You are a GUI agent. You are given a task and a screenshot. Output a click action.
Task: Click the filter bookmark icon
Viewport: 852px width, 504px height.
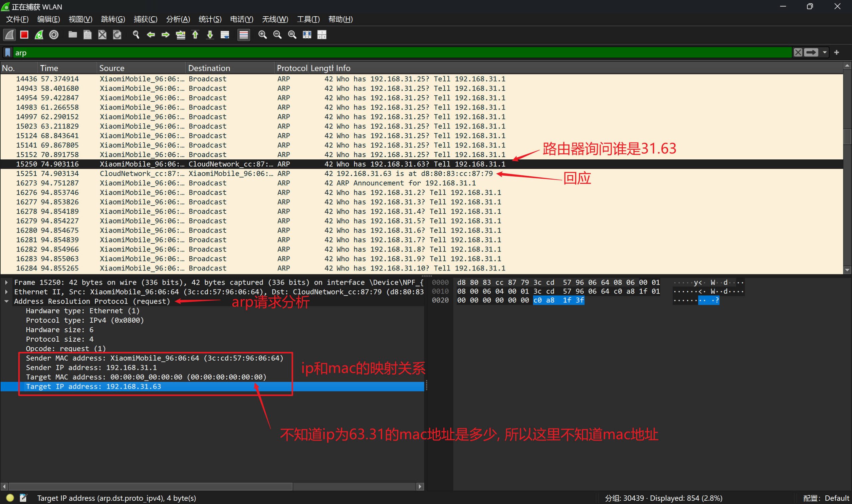[x=8, y=52]
